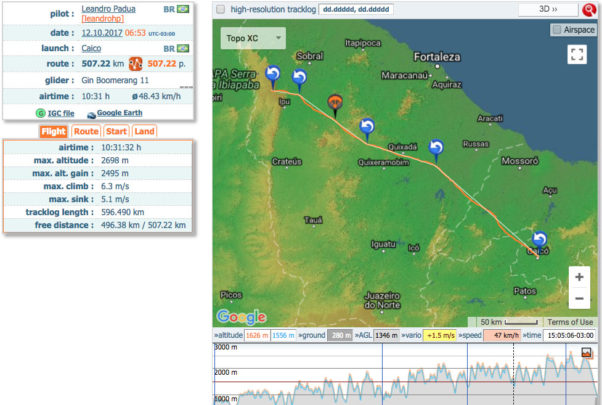
Task: Switch to the Route tab
Action: pyautogui.click(x=86, y=131)
